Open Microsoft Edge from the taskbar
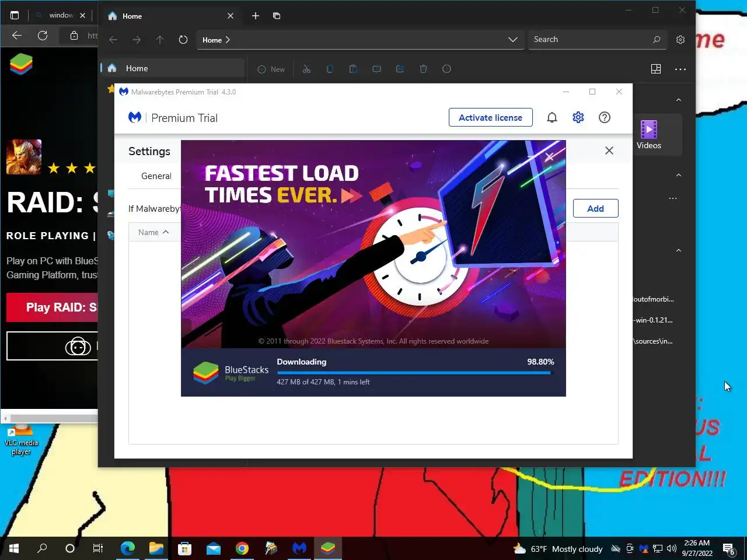Screen dimensions: 747x560 [127, 548]
